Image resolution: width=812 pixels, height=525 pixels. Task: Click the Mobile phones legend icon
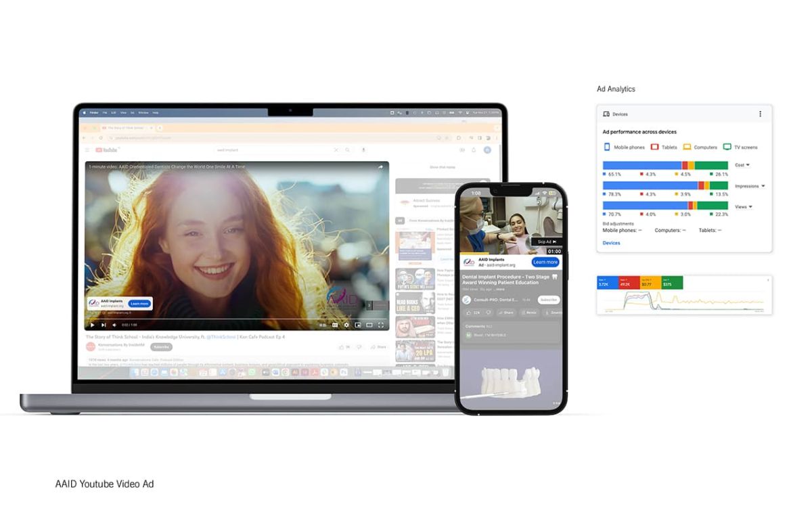[x=607, y=147]
